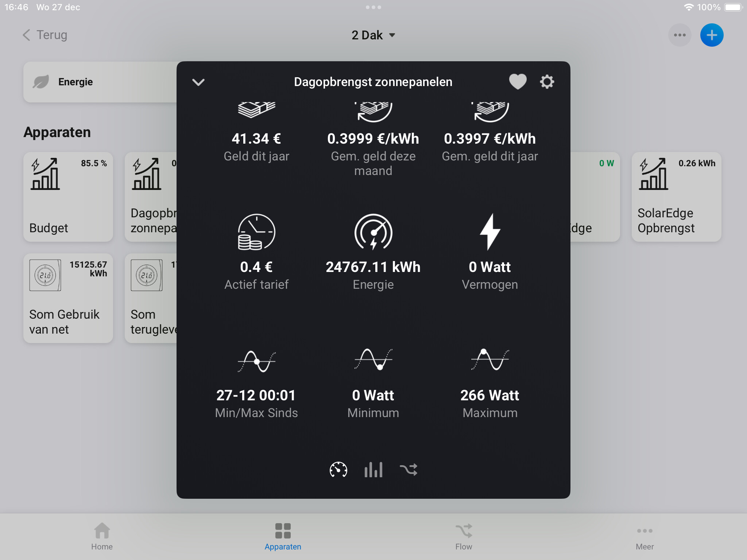Open the SolarEdge Opbrengst tile
Screen dimensions: 747x560
676,197
